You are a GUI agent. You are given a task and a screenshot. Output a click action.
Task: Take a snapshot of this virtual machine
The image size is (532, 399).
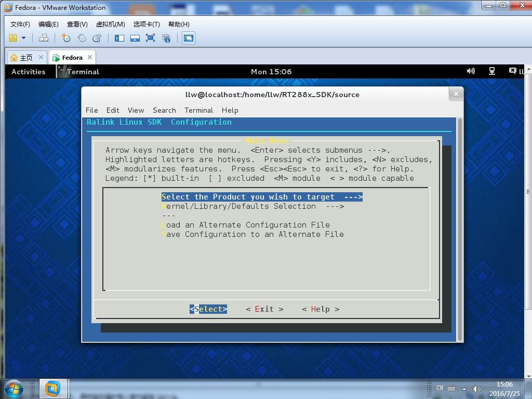pos(65,38)
